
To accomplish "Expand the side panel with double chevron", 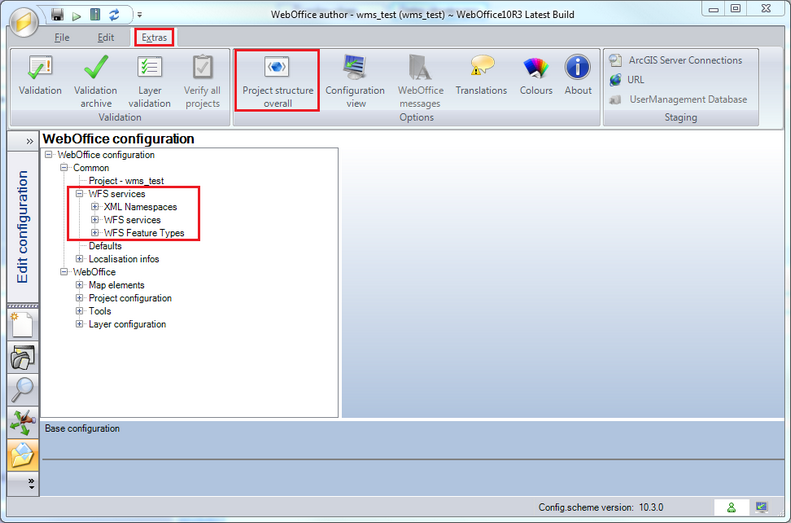I will [x=30, y=141].
